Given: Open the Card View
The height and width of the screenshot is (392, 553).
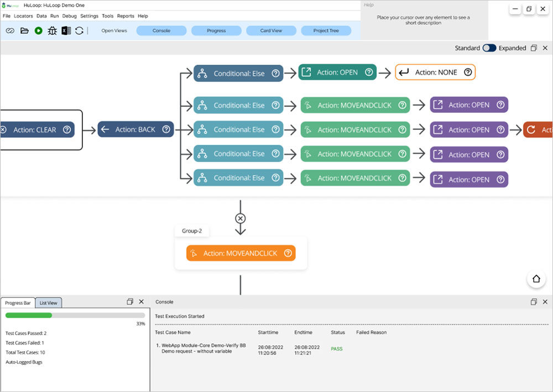Looking at the screenshot, I should coord(271,30).
